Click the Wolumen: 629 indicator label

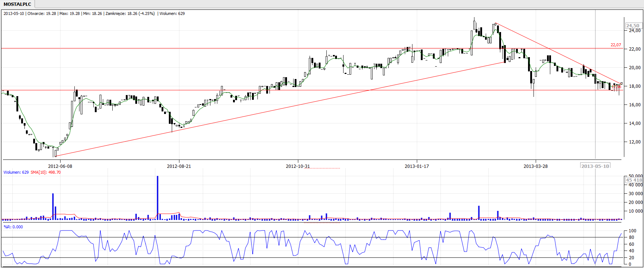point(16,172)
